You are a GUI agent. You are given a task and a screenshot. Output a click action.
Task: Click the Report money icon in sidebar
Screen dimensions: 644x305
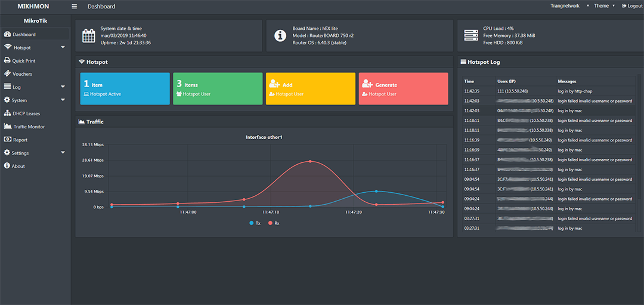tap(7, 140)
